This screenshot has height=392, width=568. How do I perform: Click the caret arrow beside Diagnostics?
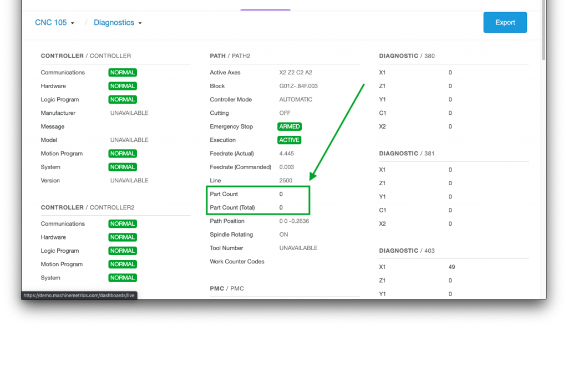point(140,23)
